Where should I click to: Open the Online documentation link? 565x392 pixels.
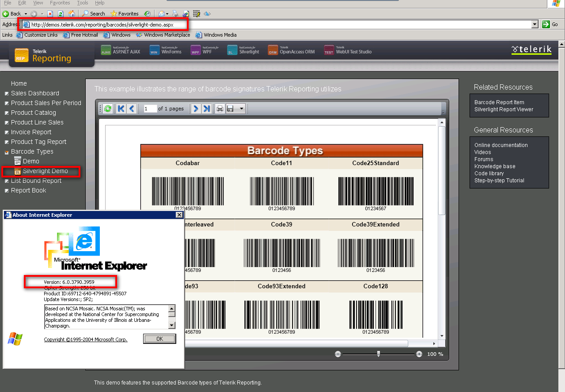(x=501, y=145)
